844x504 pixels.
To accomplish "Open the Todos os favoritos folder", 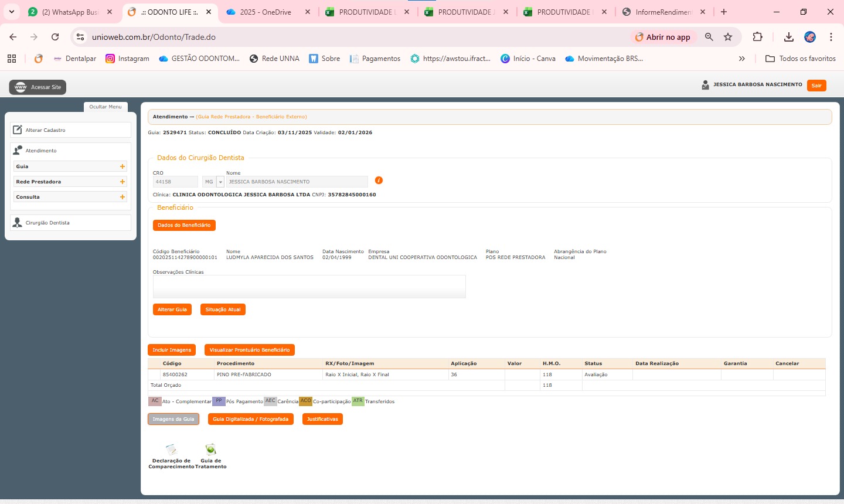I will pos(801,59).
